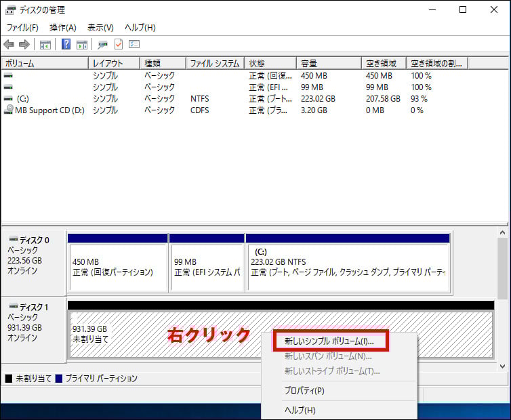This screenshot has height=420, width=511.
Task: Click the 3.20 GB capacity cell
Action: 314,110
